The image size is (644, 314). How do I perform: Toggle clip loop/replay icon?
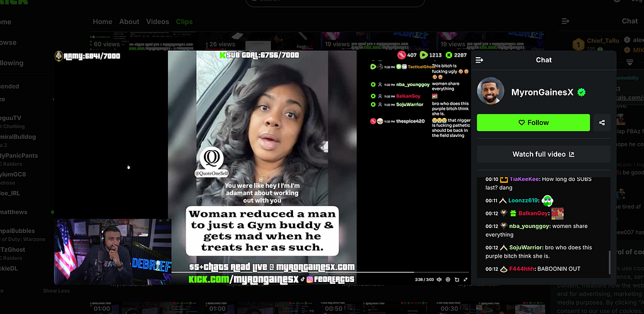click(x=457, y=279)
